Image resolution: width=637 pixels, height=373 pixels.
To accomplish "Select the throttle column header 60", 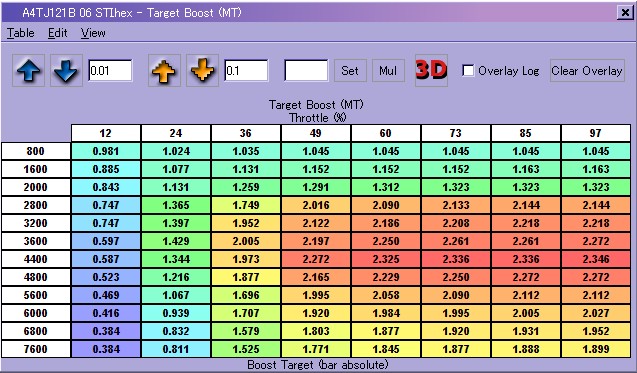I will [386, 133].
